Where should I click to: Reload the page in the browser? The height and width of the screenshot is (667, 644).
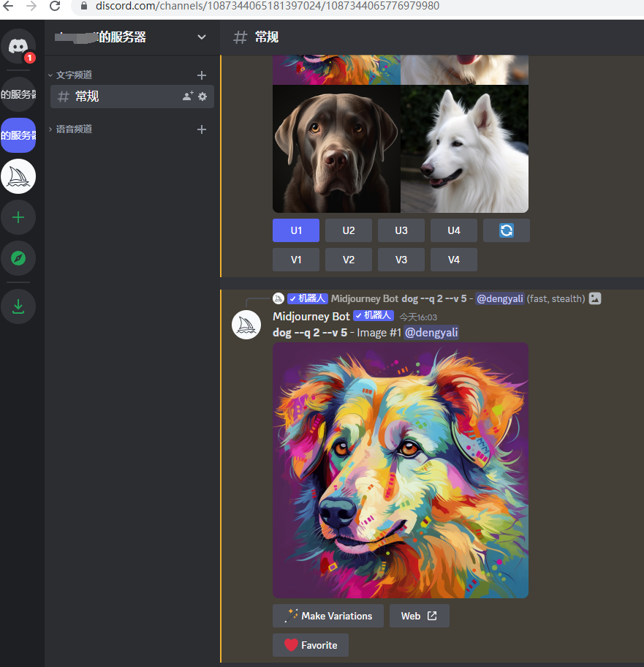tap(55, 6)
